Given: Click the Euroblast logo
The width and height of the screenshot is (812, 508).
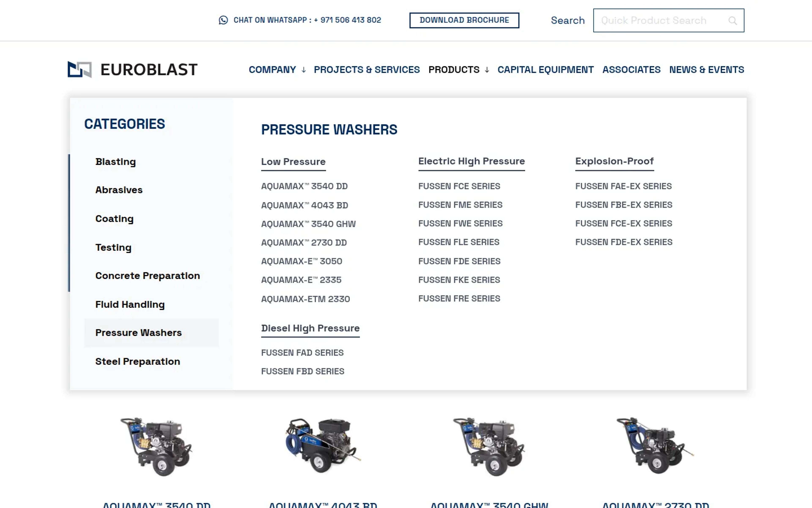Looking at the screenshot, I should click(133, 70).
